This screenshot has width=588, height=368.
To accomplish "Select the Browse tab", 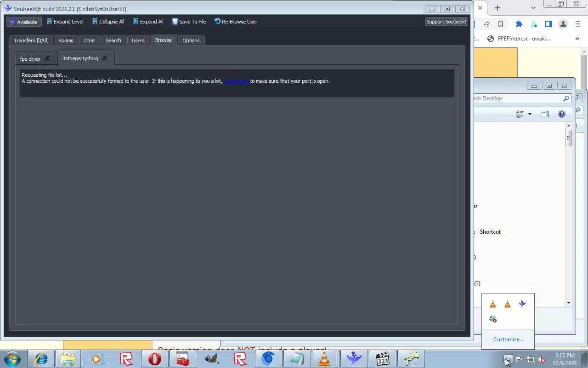I will pyautogui.click(x=163, y=40).
